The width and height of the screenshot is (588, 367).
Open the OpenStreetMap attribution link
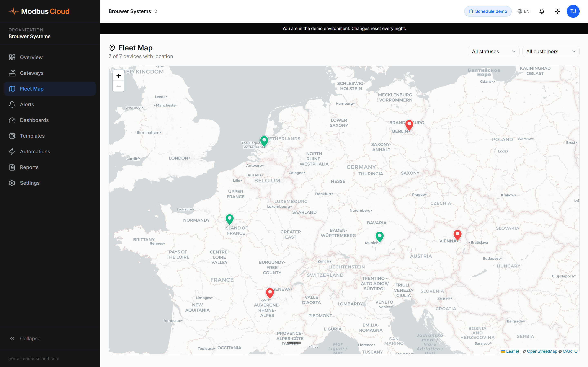(x=542, y=351)
